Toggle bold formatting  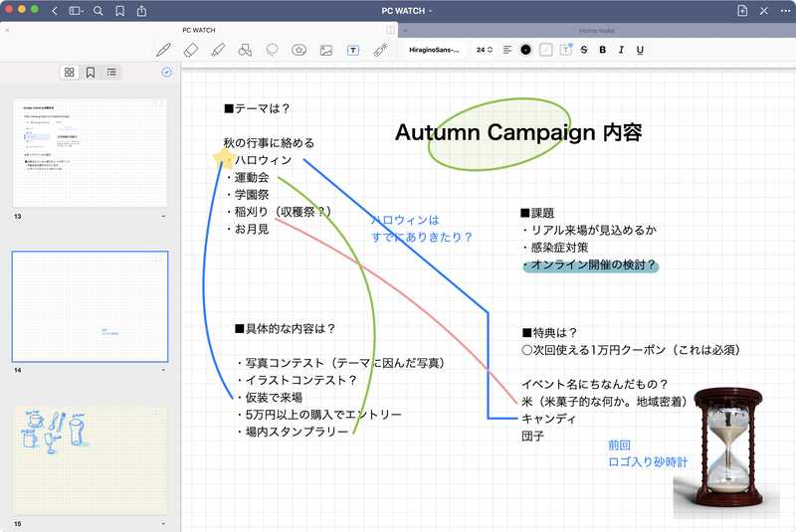click(603, 50)
